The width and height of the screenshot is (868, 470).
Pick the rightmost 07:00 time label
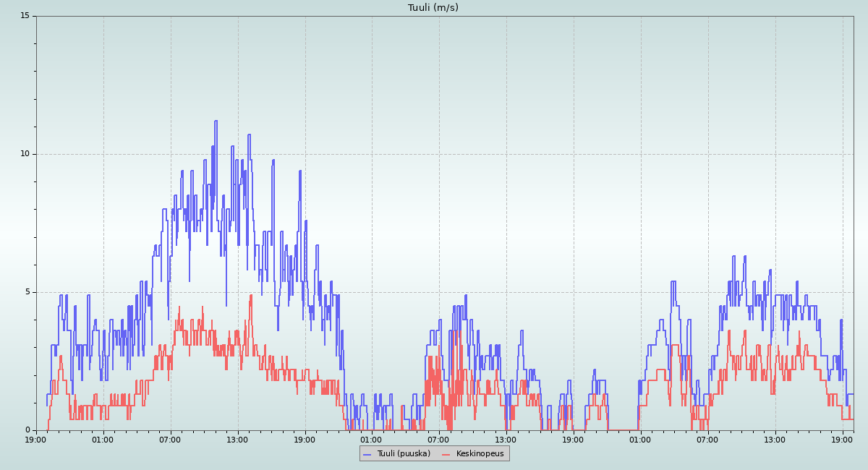pyautogui.click(x=707, y=440)
